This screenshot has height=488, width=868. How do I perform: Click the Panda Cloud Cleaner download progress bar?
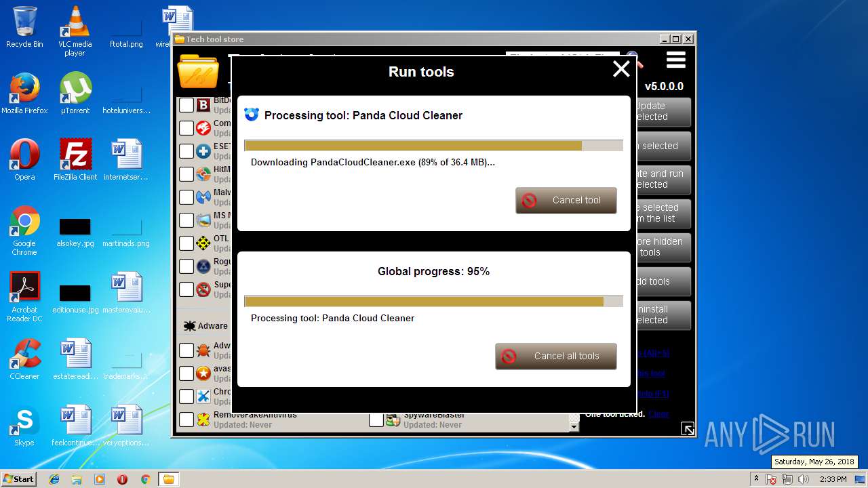(433, 146)
